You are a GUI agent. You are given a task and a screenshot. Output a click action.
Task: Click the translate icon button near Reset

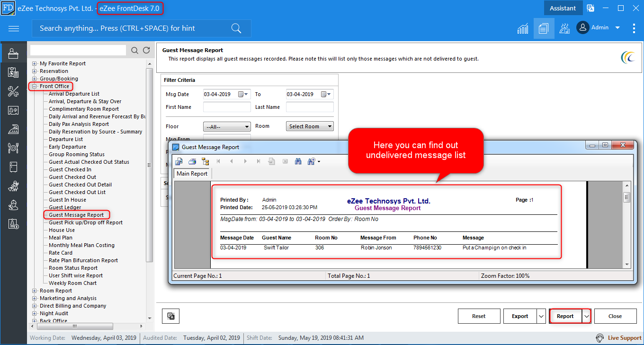coord(170,316)
